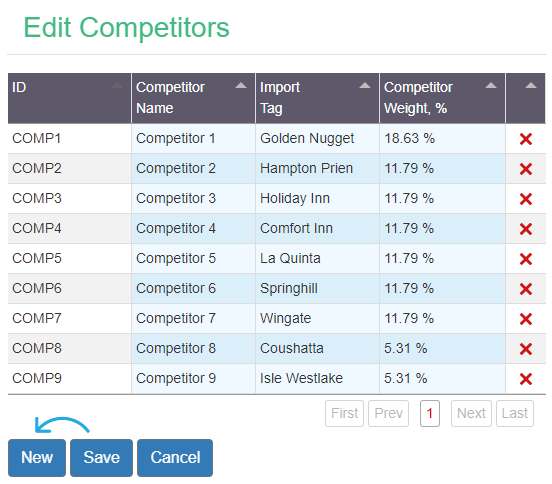552x484 pixels.
Task: Delete the Isle Westlake row
Action: pyautogui.click(x=525, y=379)
